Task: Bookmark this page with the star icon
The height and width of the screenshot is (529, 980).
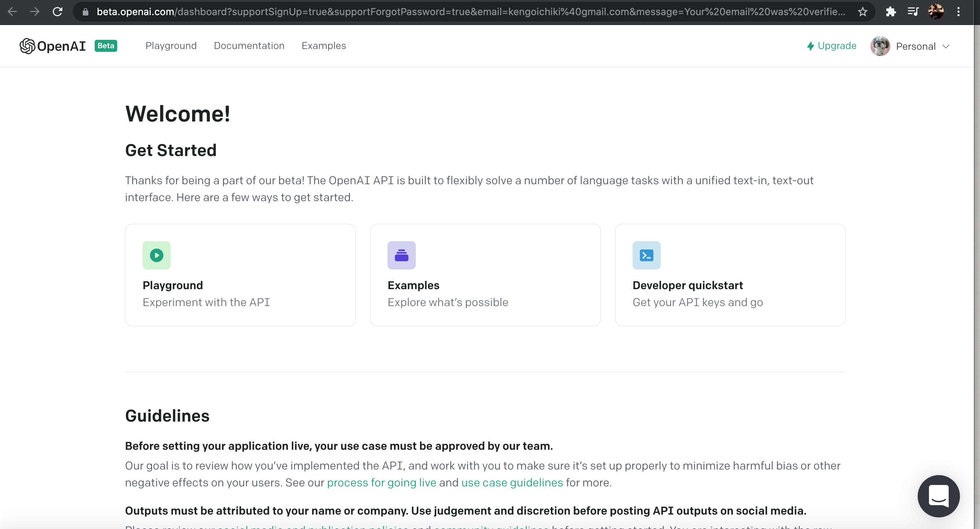Action: coord(862,12)
